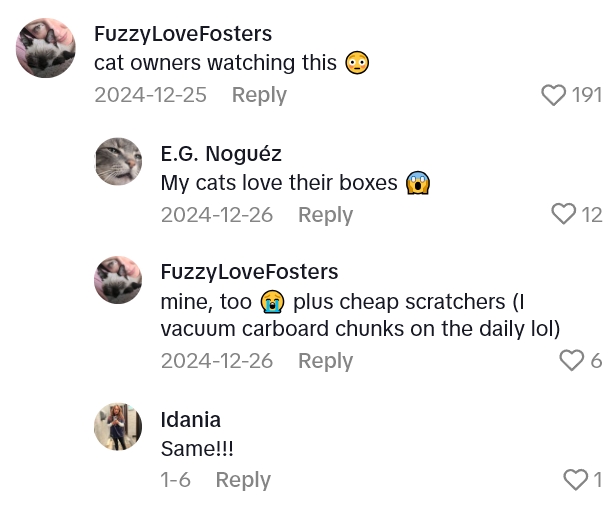Reply to E.G. Noguéz's comment
The width and height of the screenshot is (610, 505).
click(x=325, y=215)
